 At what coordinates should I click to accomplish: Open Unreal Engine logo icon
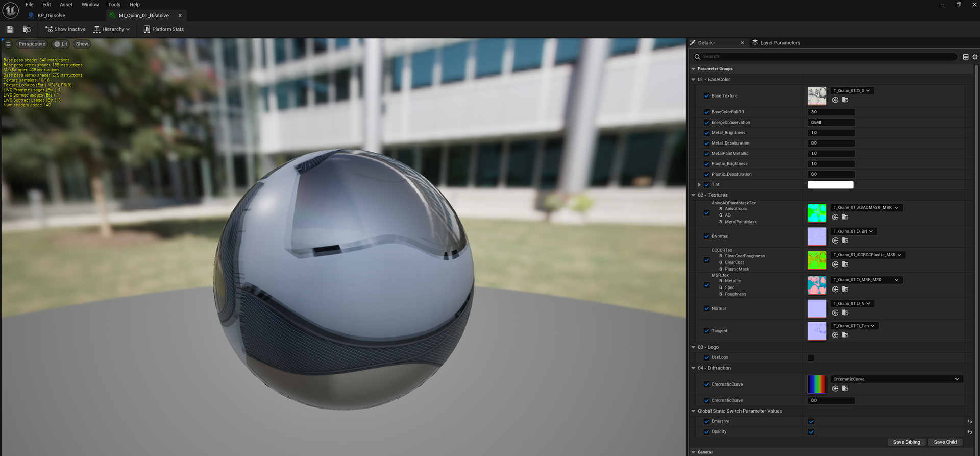[10, 10]
